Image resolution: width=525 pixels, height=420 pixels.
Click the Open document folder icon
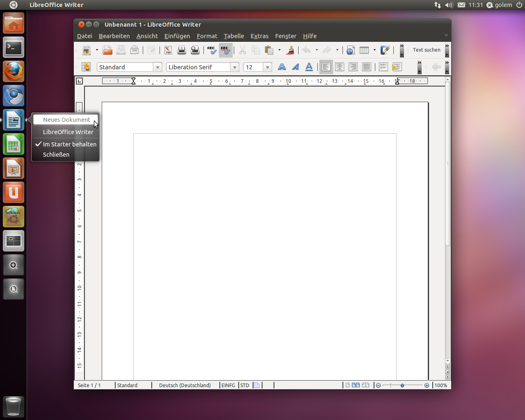(x=107, y=50)
